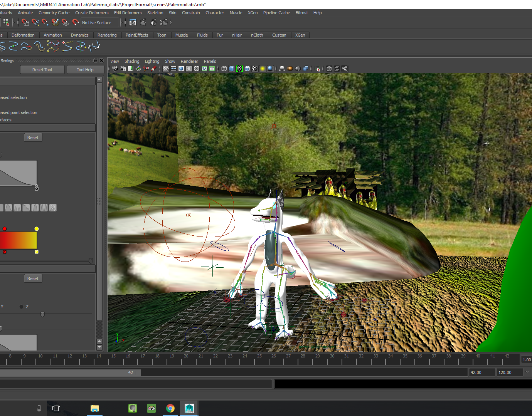532x416 pixels.
Task: Float the Tool Settings panel
Action: coord(96,60)
